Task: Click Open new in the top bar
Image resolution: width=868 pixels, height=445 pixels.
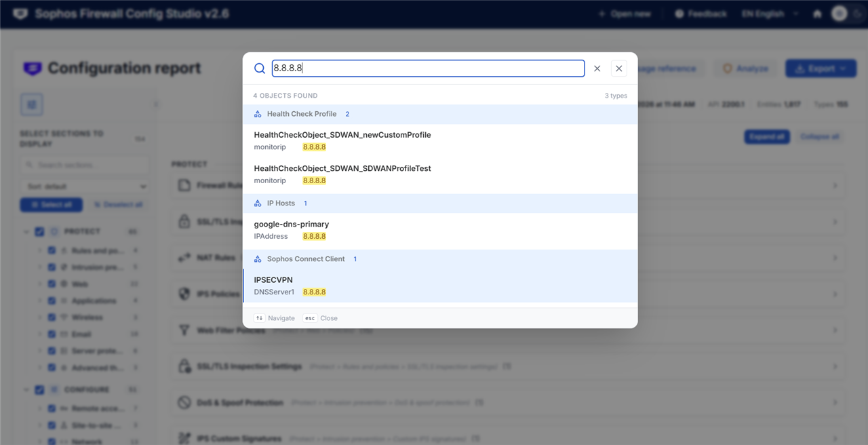Action: 624,14
